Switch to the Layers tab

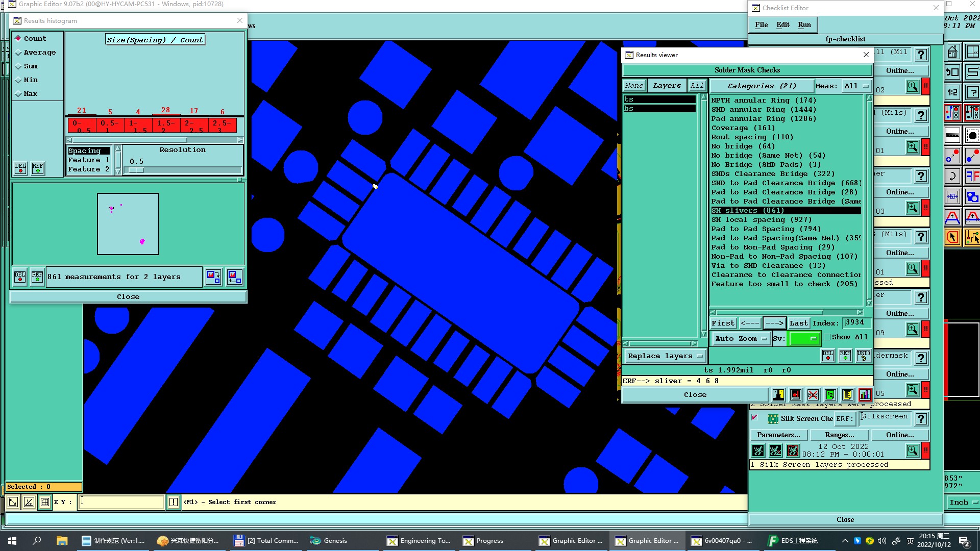pos(667,86)
